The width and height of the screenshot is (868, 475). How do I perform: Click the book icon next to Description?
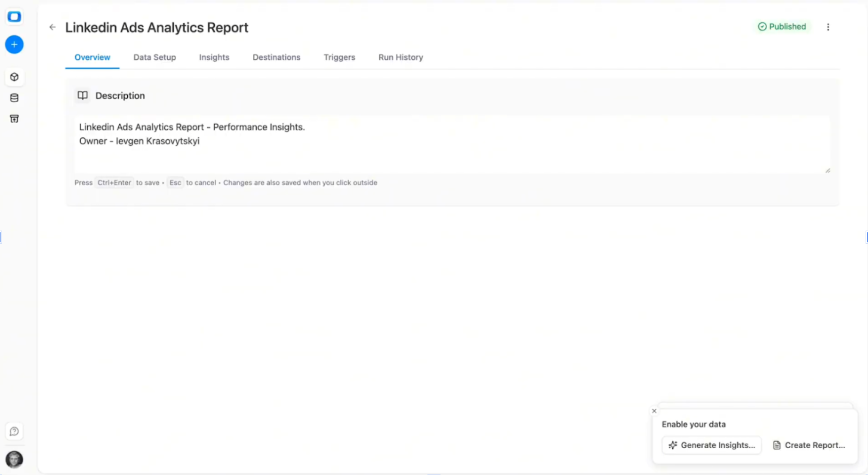82,95
